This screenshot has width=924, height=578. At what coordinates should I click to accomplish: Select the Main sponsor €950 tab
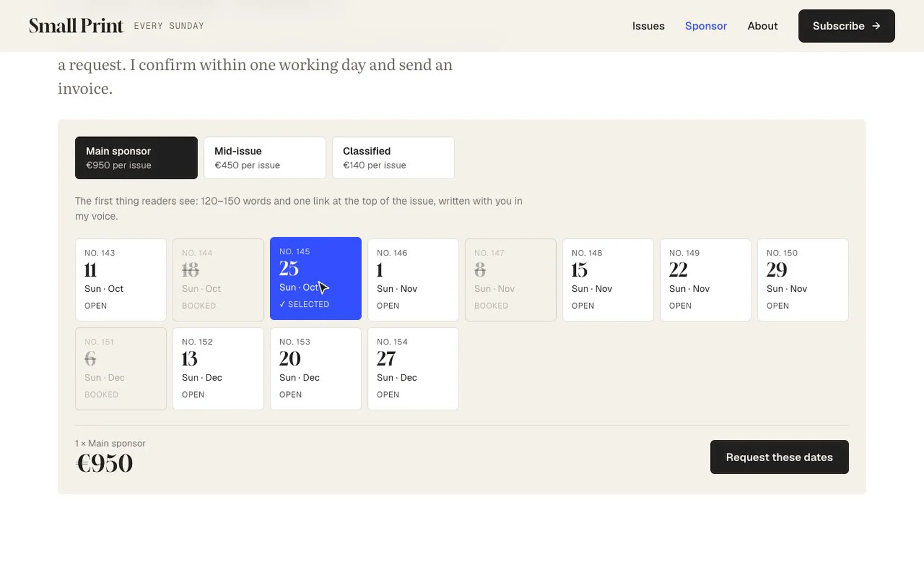(x=136, y=158)
